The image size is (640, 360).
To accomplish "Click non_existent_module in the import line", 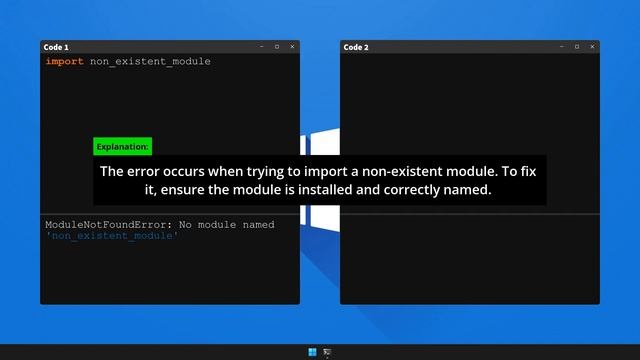I will (x=150, y=62).
